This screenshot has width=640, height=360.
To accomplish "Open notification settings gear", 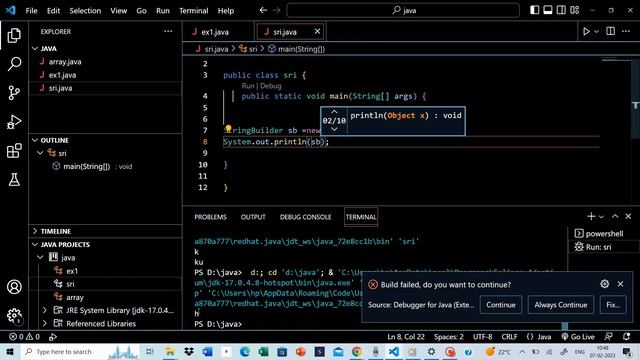I will [604, 284].
